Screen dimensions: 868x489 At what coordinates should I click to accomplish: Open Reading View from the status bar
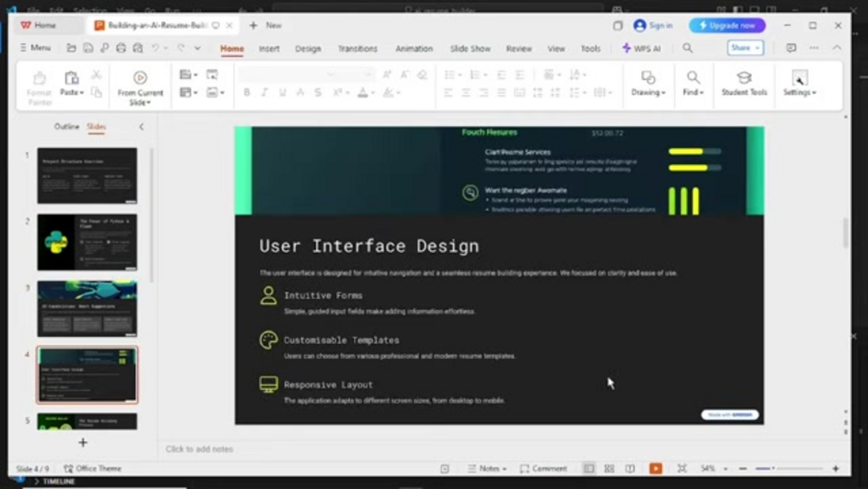point(631,468)
